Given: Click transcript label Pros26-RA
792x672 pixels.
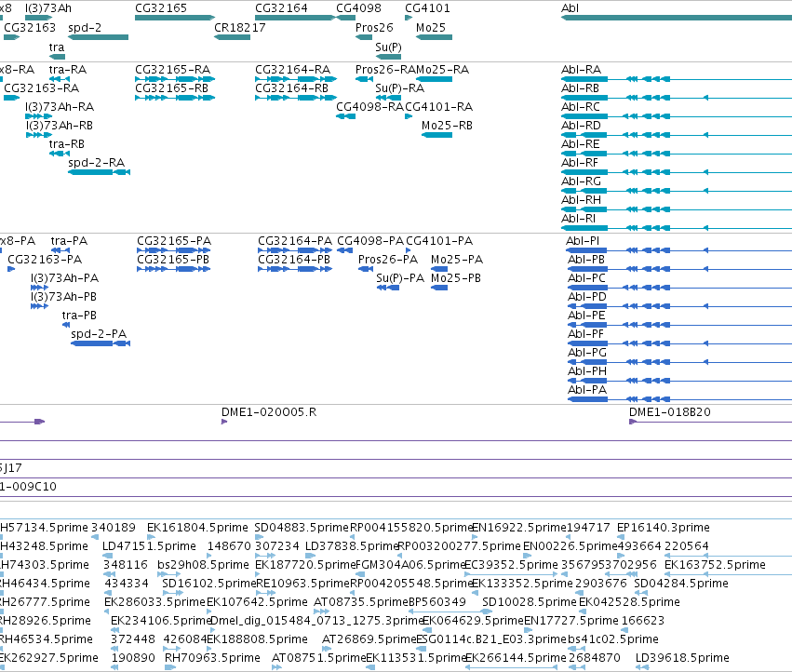Looking at the screenshot, I should coord(386,69).
